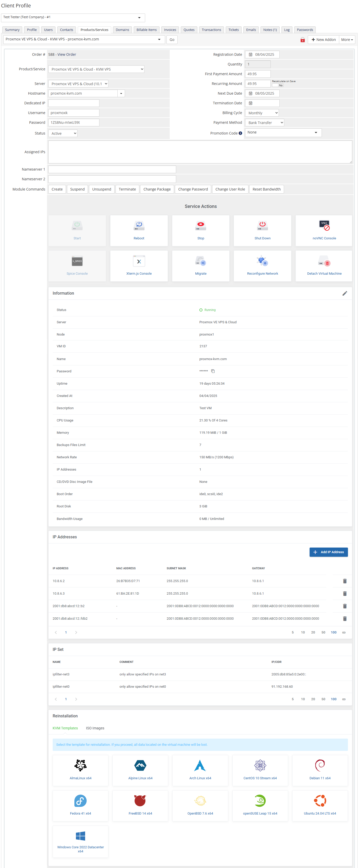
Task: Delete IP address 10.8.6.2 with trash icon
Action: click(345, 581)
